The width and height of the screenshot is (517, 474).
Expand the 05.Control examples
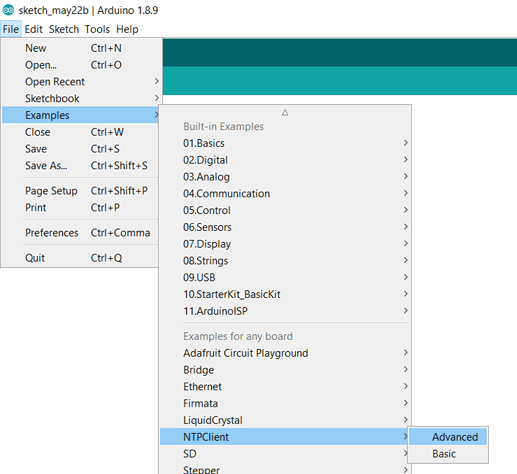(285, 210)
